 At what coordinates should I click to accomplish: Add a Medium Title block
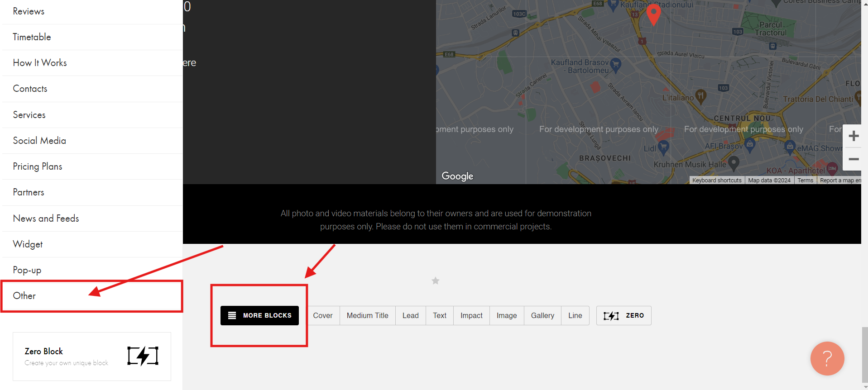point(367,315)
